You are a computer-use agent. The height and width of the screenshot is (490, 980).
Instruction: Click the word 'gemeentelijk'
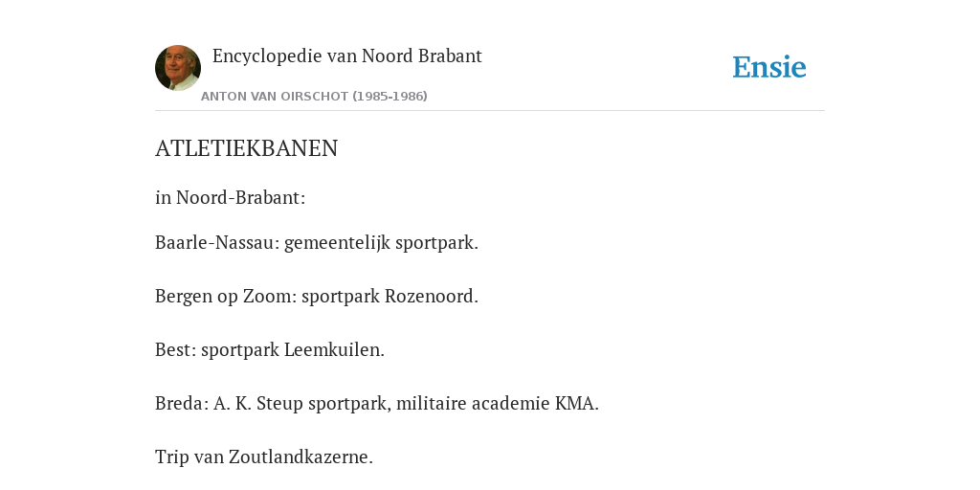pos(338,243)
